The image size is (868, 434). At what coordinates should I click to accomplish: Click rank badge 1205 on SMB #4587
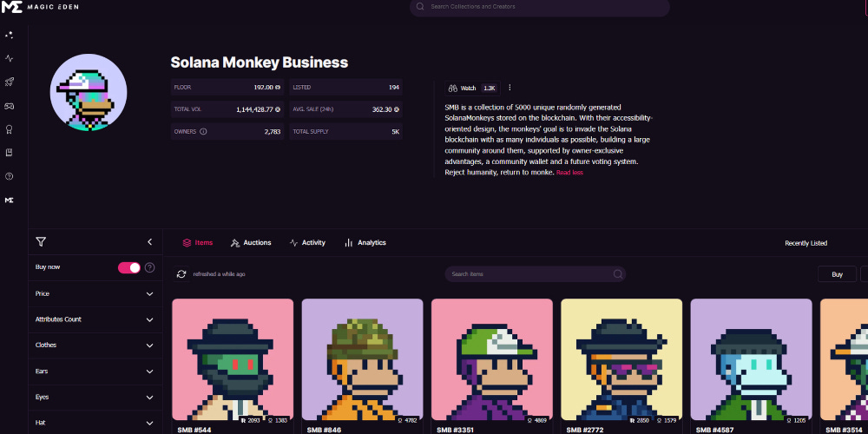[797, 420]
